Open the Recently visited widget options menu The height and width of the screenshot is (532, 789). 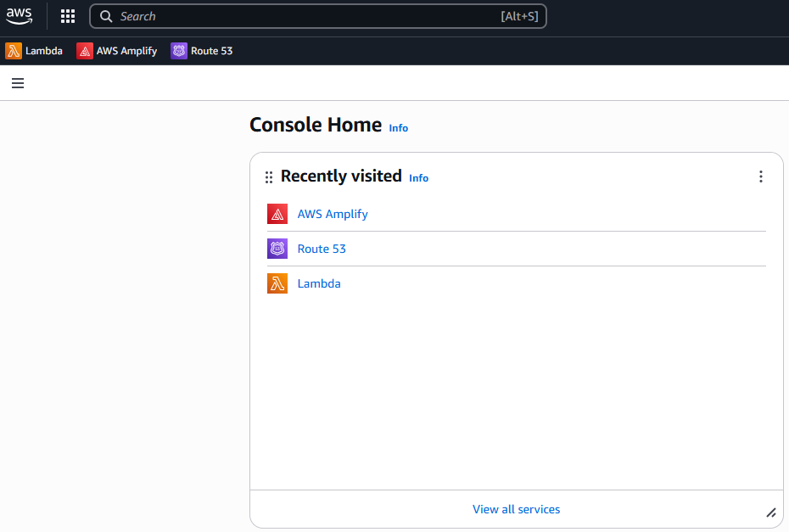click(x=760, y=176)
